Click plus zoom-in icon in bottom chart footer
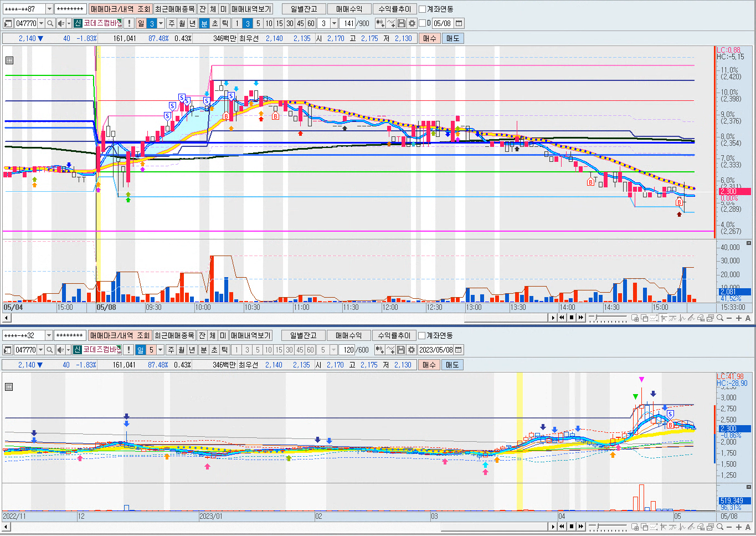 [x=739, y=527]
